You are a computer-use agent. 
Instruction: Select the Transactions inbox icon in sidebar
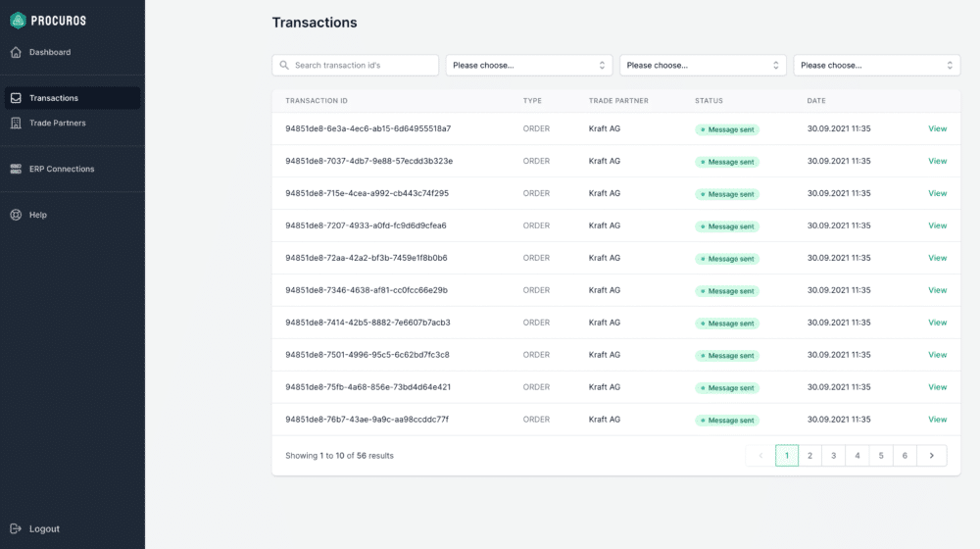point(17,98)
